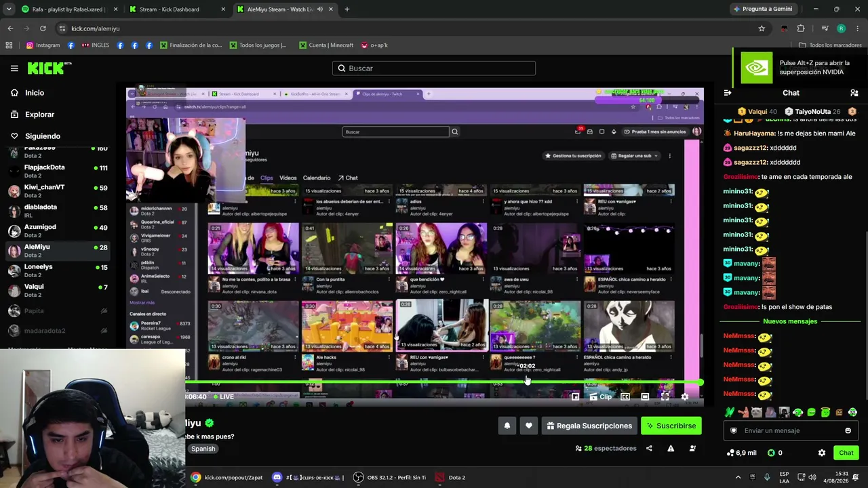Open diabladota channel from the sidebar
Viewport: 868px width, 488px height.
pos(58,211)
